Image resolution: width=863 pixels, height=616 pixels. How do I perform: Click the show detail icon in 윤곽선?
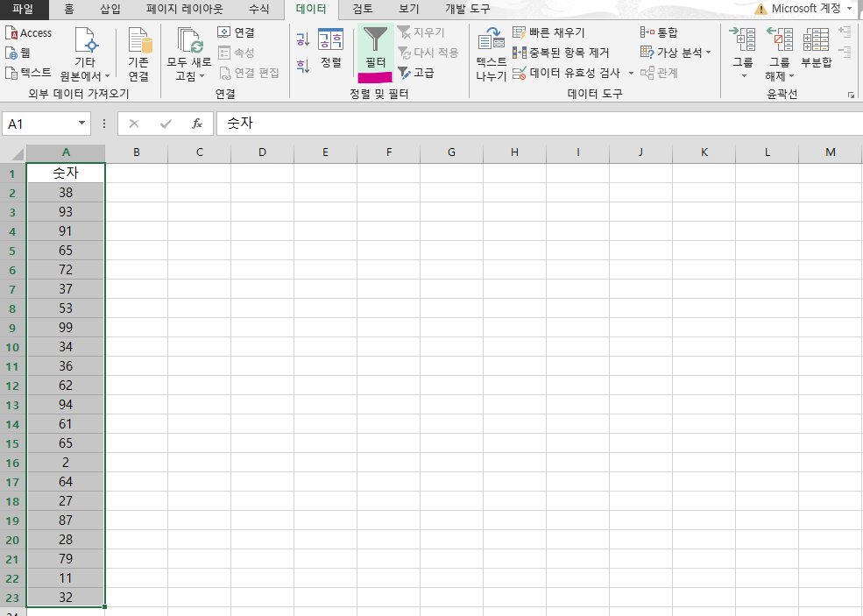click(845, 32)
